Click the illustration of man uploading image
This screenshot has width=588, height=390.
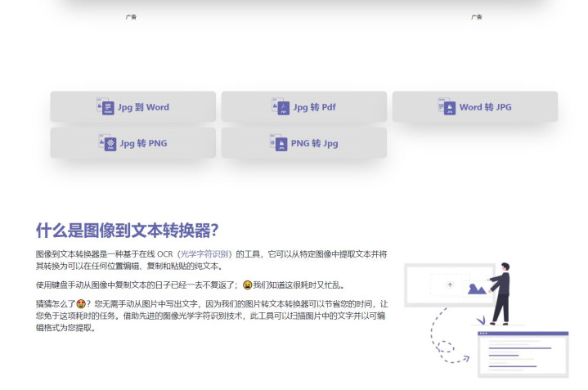coord(487,320)
